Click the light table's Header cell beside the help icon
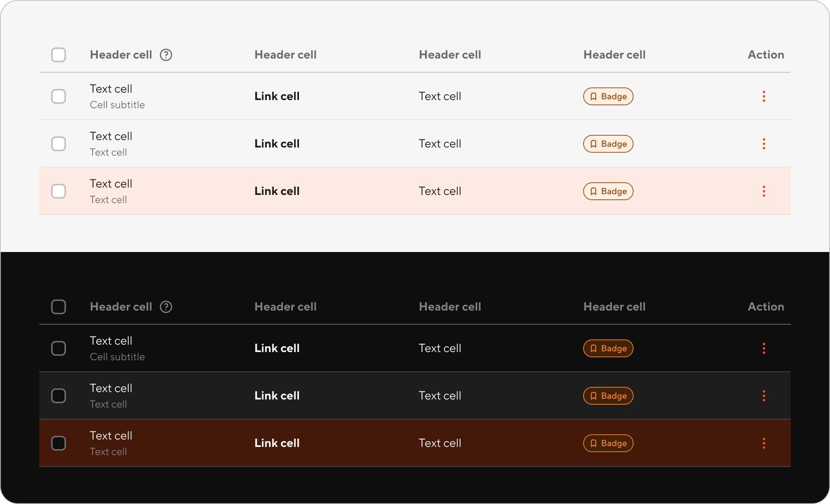This screenshot has height=504, width=830. 121,55
